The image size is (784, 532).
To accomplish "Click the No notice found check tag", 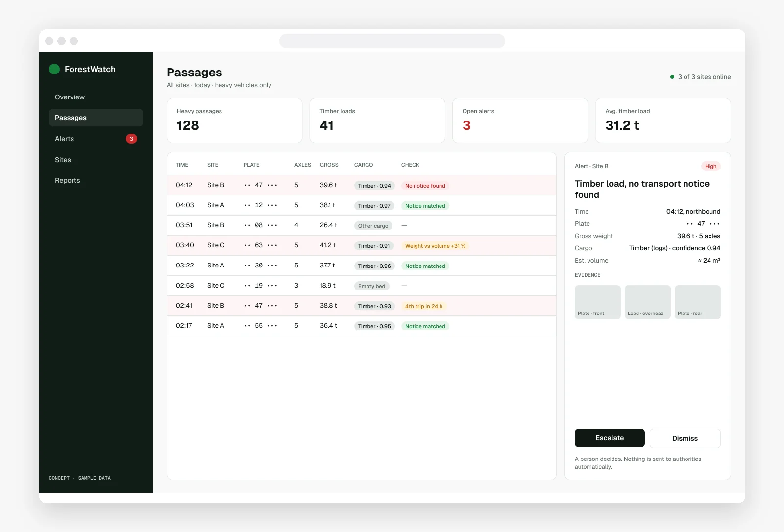I will pos(425,186).
